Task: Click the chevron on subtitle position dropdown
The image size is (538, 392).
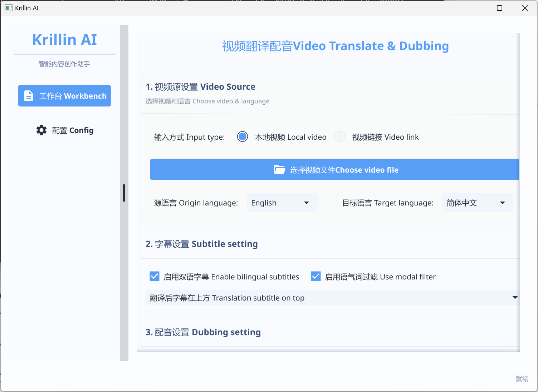Action: (515, 297)
